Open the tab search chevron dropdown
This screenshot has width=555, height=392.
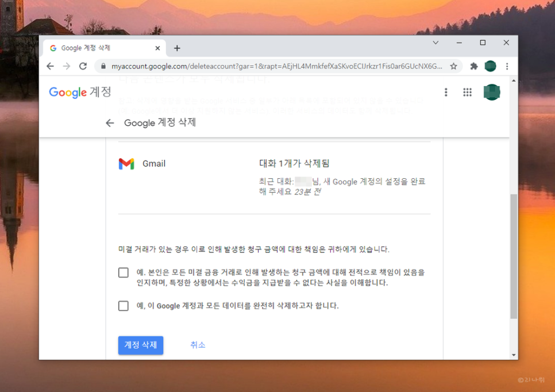point(435,43)
